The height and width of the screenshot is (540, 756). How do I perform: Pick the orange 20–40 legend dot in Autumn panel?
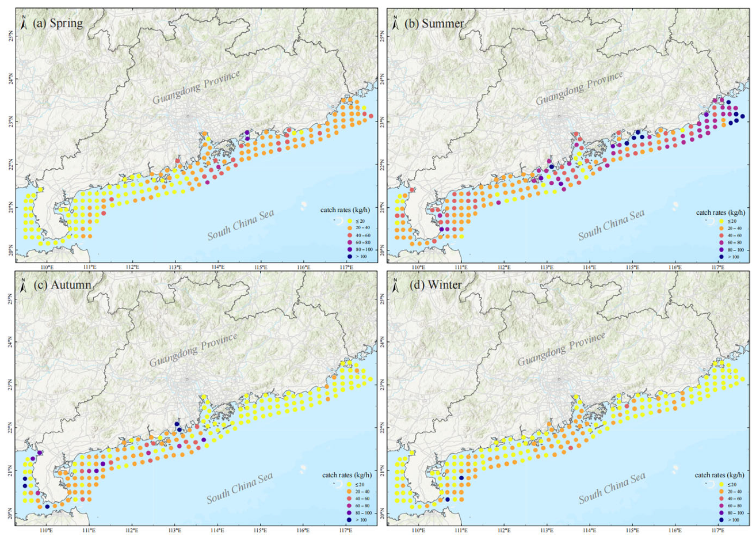349,492
